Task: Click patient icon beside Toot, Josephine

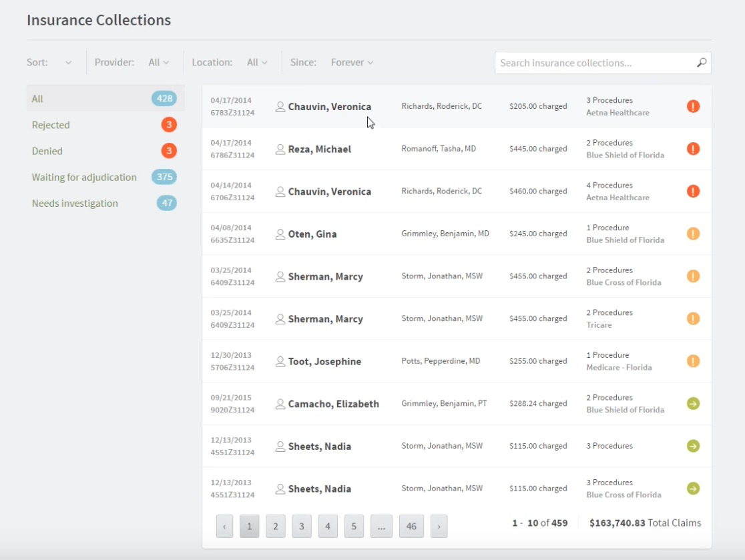Action: [x=280, y=362]
